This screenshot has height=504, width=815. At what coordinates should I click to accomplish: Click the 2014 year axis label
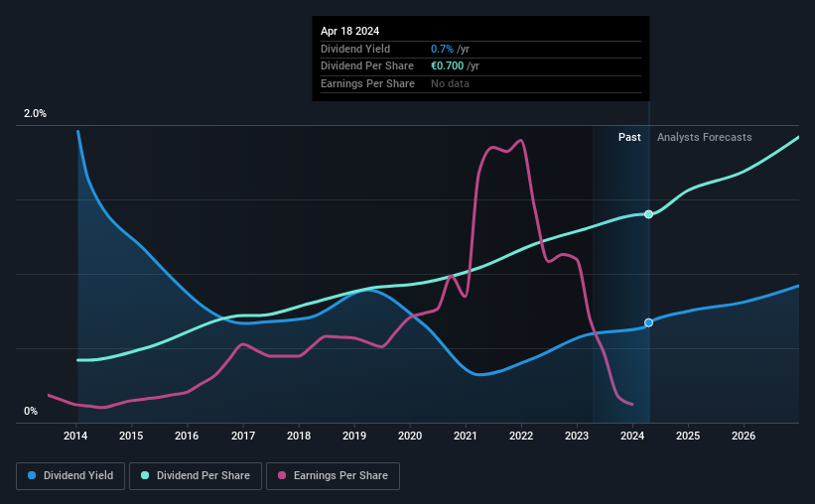point(75,436)
